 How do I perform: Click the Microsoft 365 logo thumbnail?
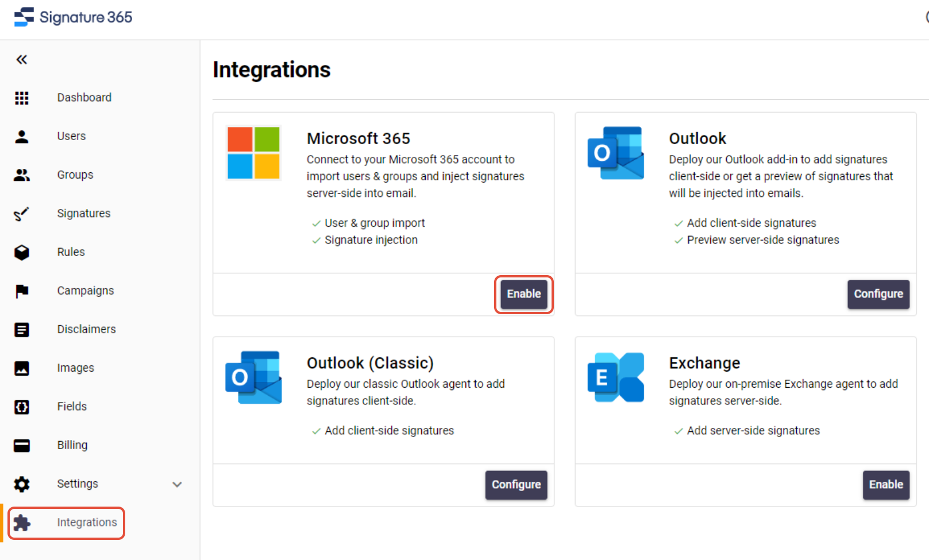253,153
